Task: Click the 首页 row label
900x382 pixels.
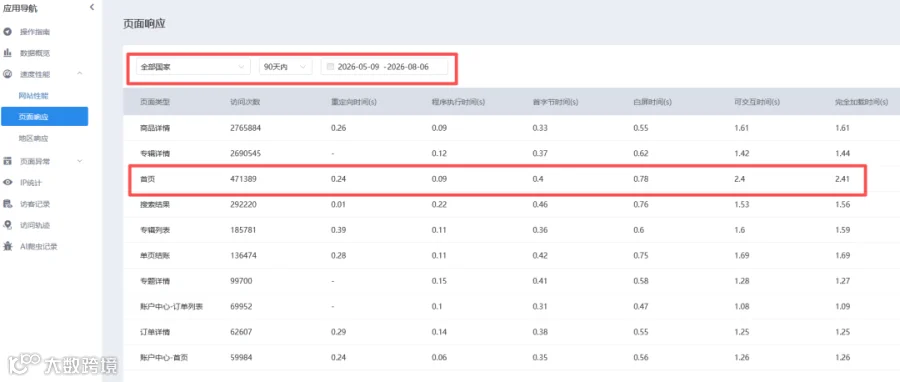Action: point(148,179)
